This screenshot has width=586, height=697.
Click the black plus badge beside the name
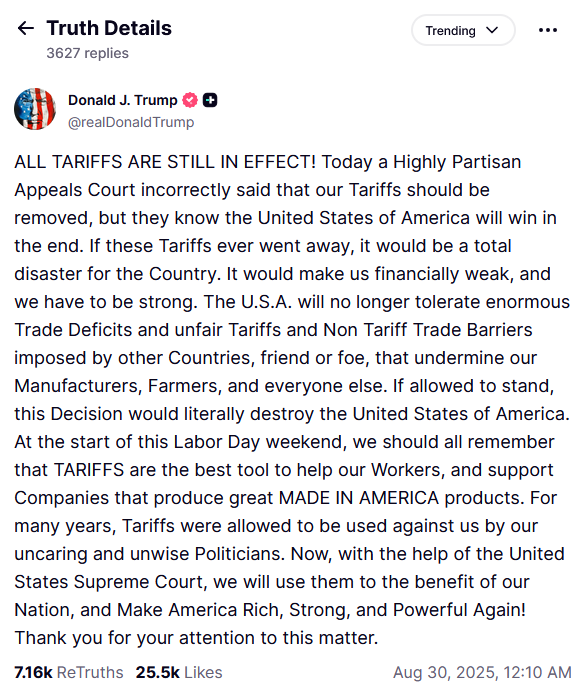click(210, 100)
